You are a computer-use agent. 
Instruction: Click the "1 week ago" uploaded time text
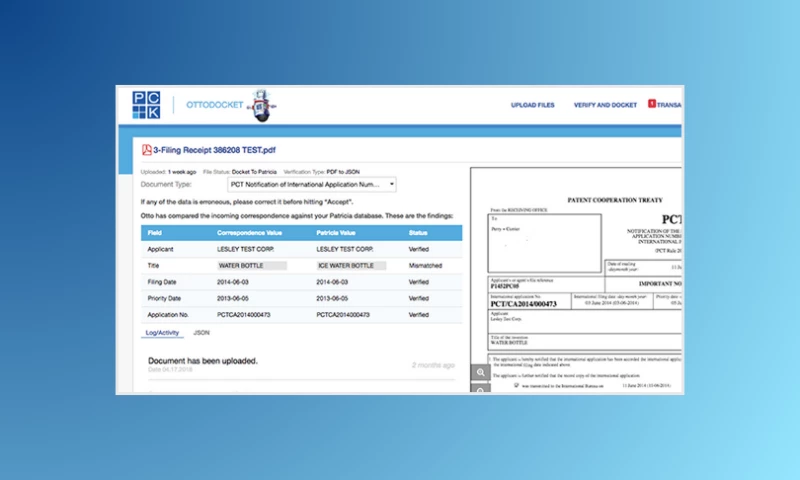(x=182, y=172)
